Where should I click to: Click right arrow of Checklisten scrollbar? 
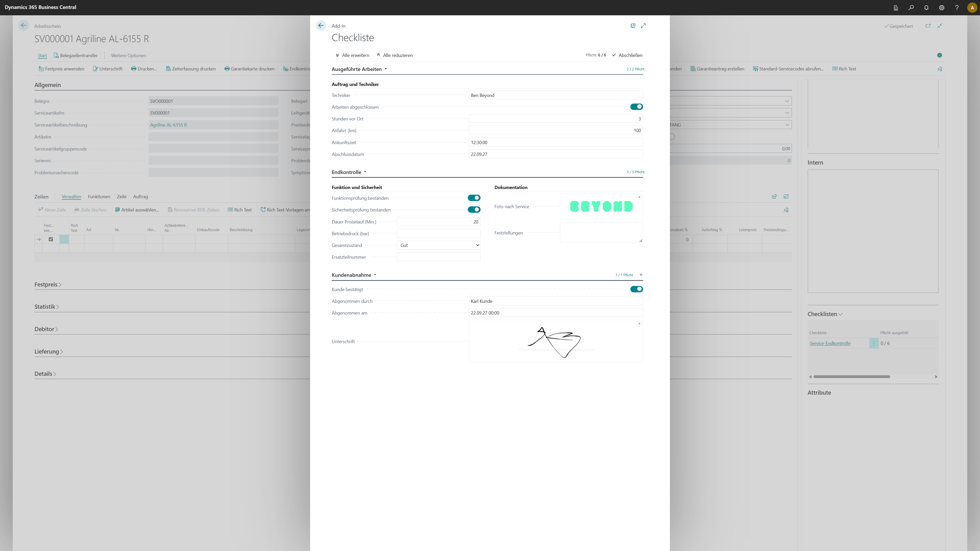click(x=936, y=377)
